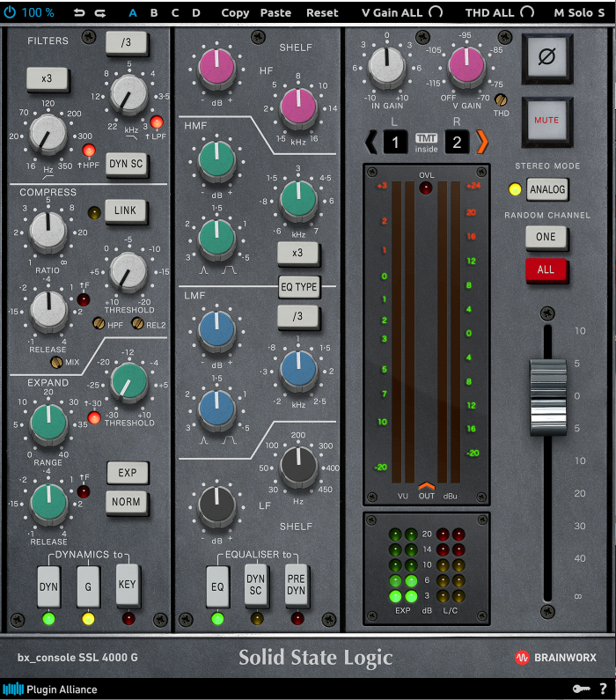The height and width of the screenshot is (700, 616).
Task: Click Reset in the top toolbar
Action: pos(322,13)
